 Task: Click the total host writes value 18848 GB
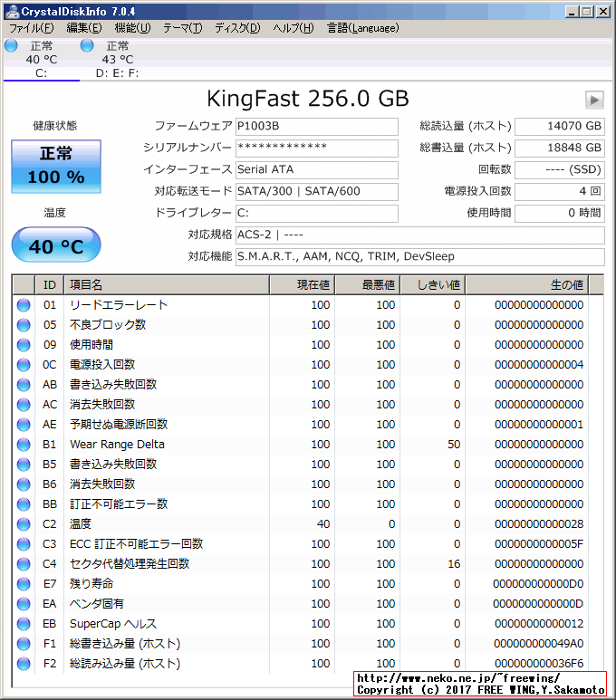point(560,149)
